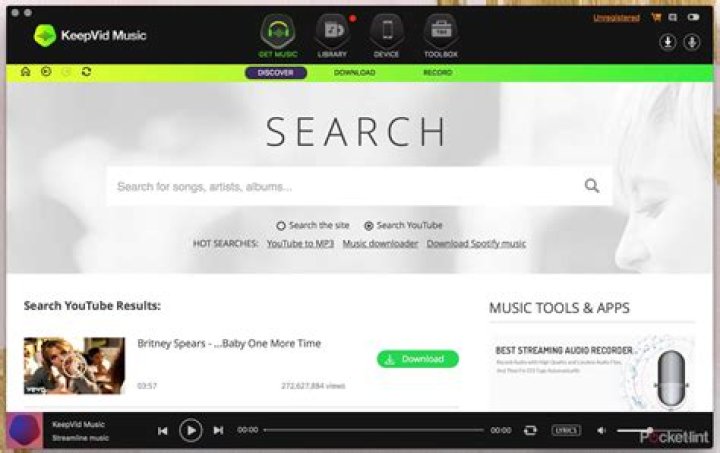Viewport: 720px width, 453px height.
Task: Click the download arrow circle icon
Action: (x=668, y=42)
